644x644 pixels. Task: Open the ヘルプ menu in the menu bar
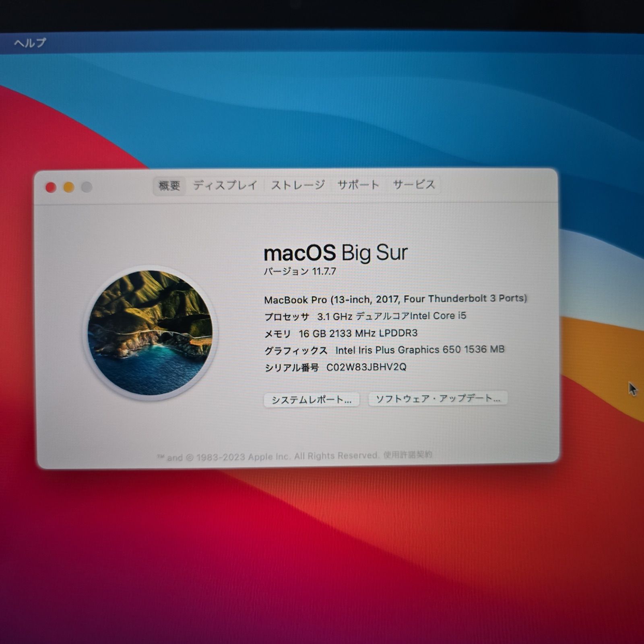[x=30, y=42]
